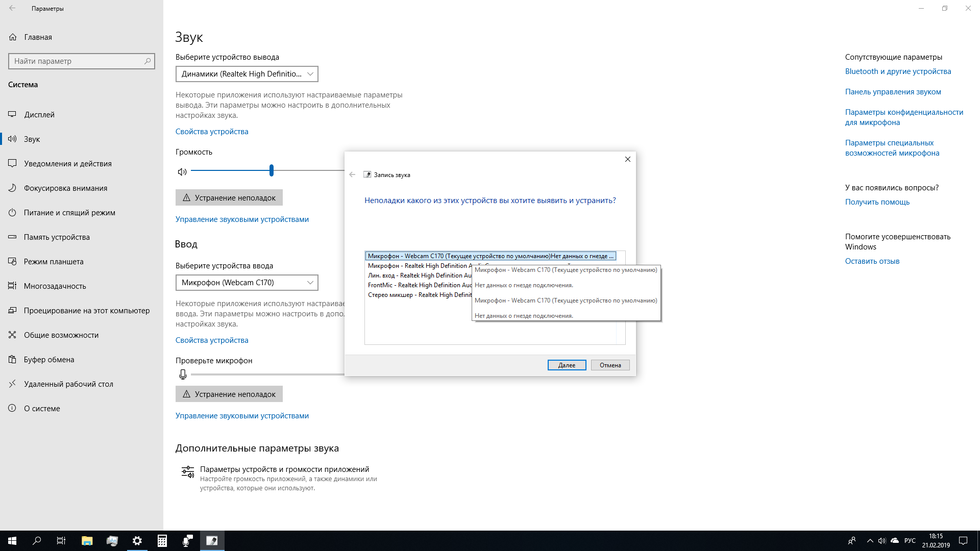The height and width of the screenshot is (551, 980).
Task: Expand the output device Динамики dropdown
Action: 247,74
